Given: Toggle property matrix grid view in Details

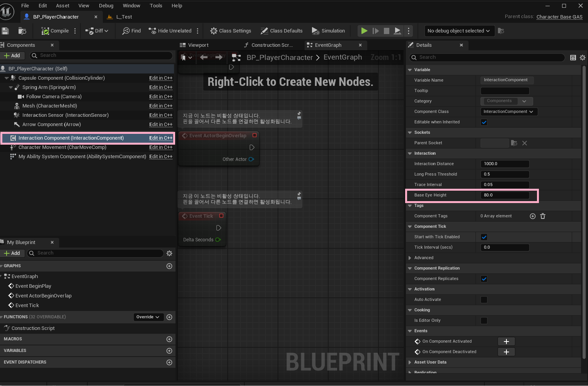Looking at the screenshot, I should click(573, 58).
